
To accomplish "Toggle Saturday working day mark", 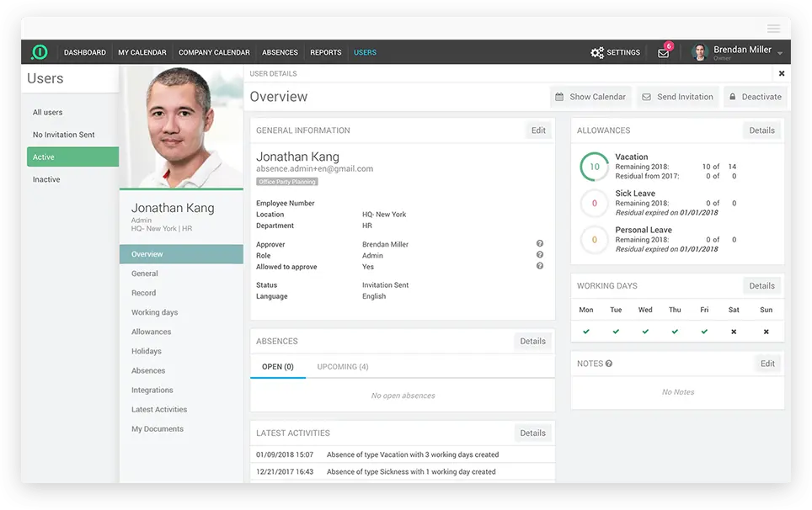I will 734,332.
